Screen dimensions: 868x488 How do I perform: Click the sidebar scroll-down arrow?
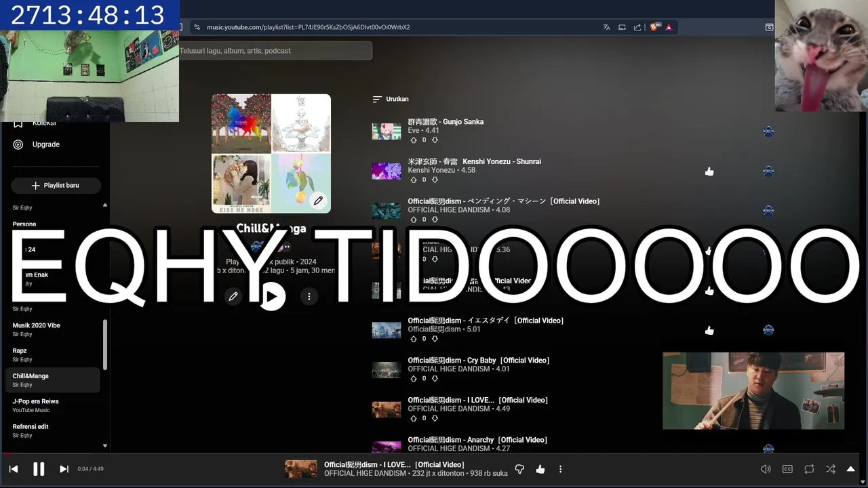coord(104,446)
